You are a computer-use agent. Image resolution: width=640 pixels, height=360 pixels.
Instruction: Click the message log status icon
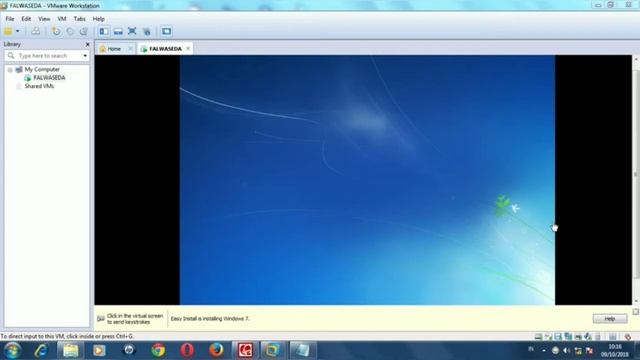click(x=613, y=337)
